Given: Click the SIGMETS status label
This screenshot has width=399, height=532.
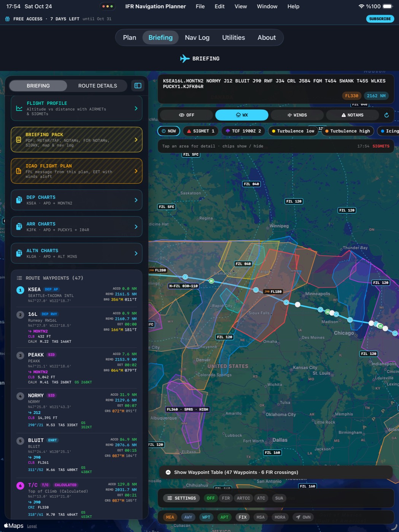Looking at the screenshot, I should pos(381,146).
